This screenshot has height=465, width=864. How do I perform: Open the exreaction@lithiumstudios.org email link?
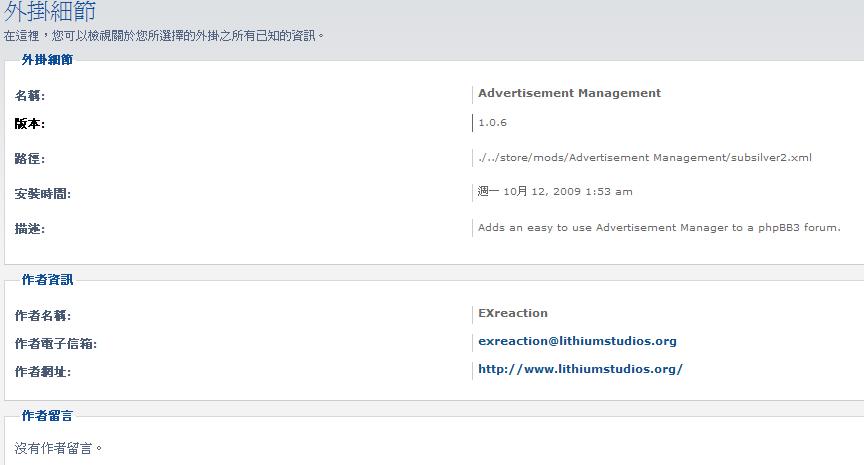tap(577, 341)
